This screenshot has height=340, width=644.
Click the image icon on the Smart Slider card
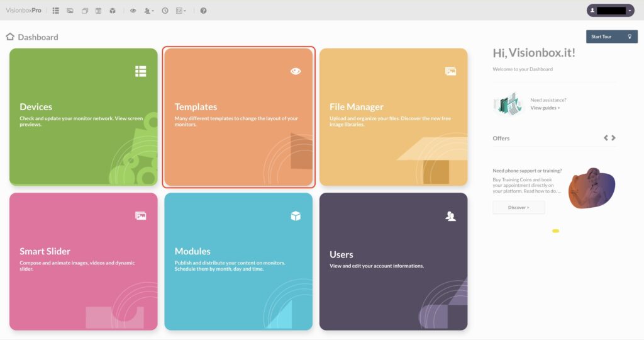pos(141,216)
